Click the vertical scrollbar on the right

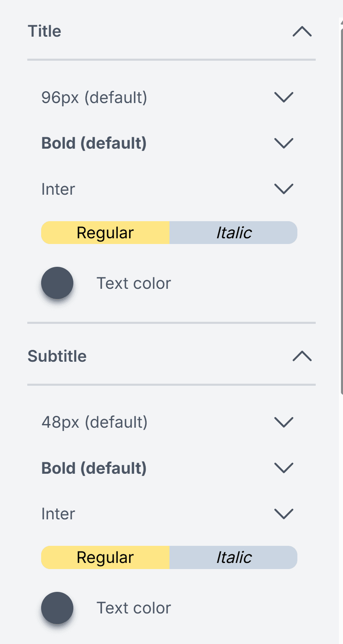[x=341, y=204]
